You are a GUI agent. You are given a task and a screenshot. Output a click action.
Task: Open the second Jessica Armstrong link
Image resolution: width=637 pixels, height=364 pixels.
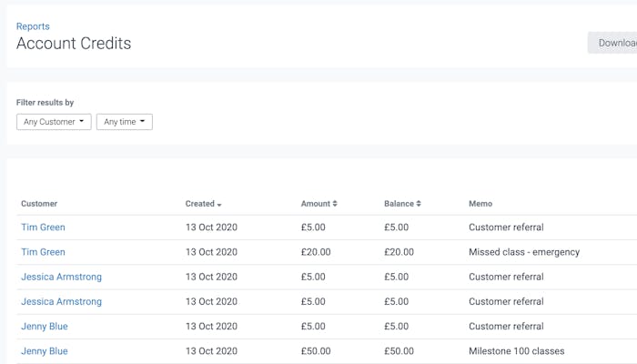click(x=61, y=301)
